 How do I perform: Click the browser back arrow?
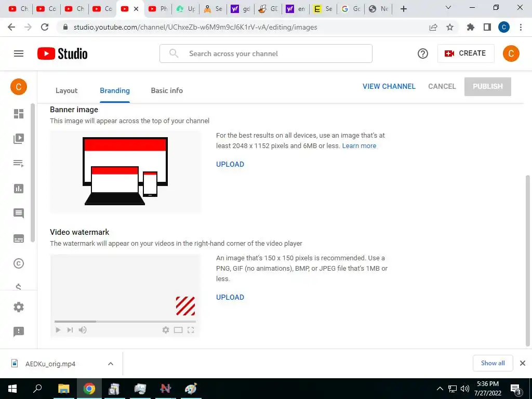(x=11, y=27)
